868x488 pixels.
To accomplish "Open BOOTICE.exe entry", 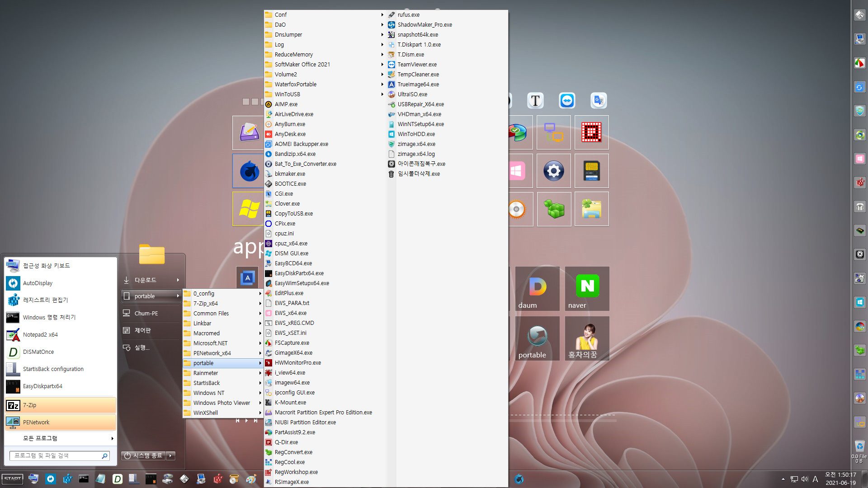I will point(290,184).
